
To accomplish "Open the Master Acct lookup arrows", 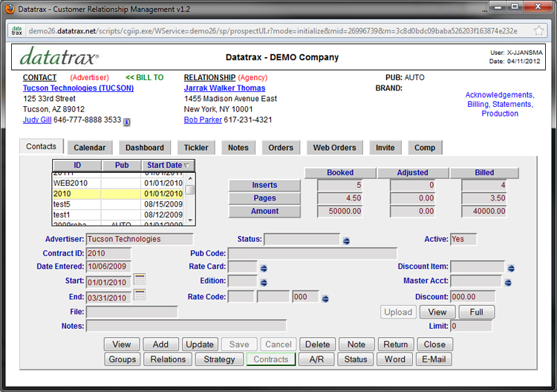I will point(508,283).
